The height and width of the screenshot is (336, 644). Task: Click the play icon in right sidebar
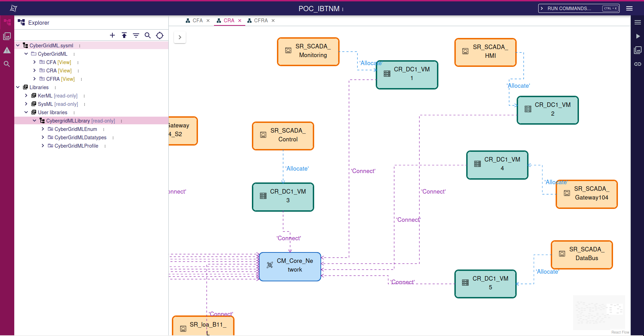pyautogui.click(x=638, y=36)
